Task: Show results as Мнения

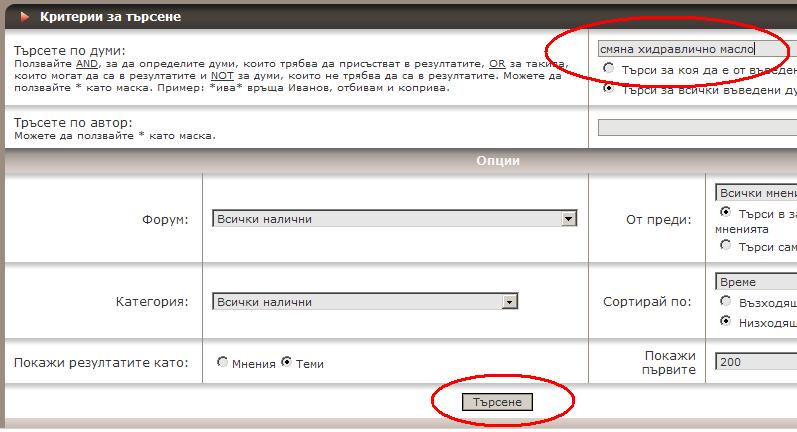Action: (222, 362)
